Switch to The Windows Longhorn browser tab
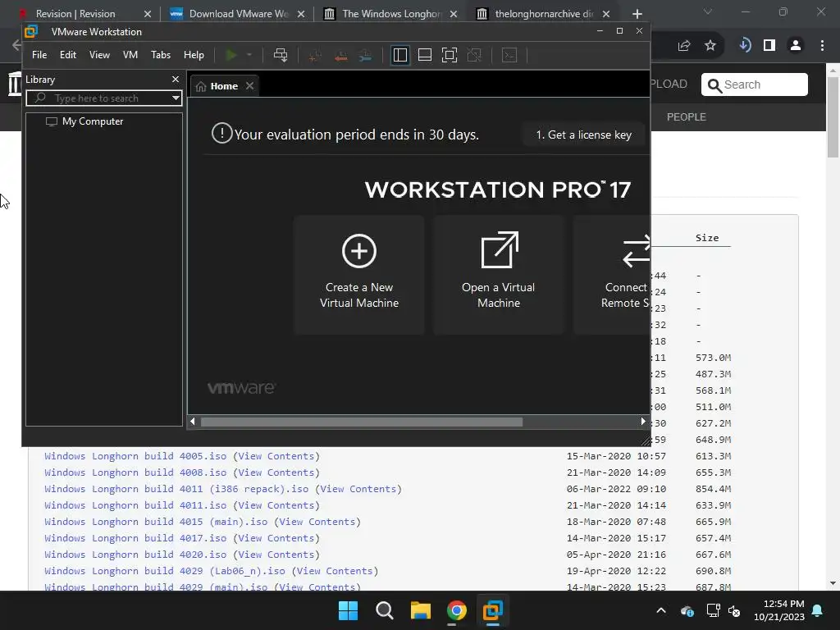Screen dimensions: 840x630 391,14
